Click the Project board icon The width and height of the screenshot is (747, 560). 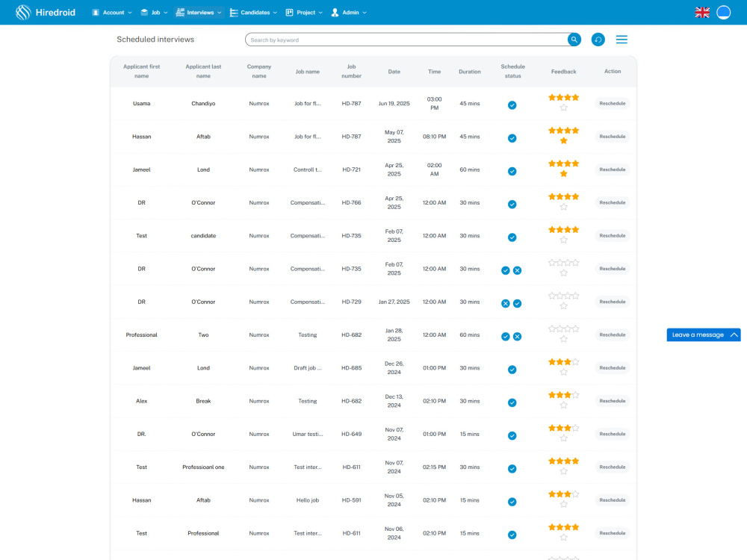pyautogui.click(x=289, y=13)
